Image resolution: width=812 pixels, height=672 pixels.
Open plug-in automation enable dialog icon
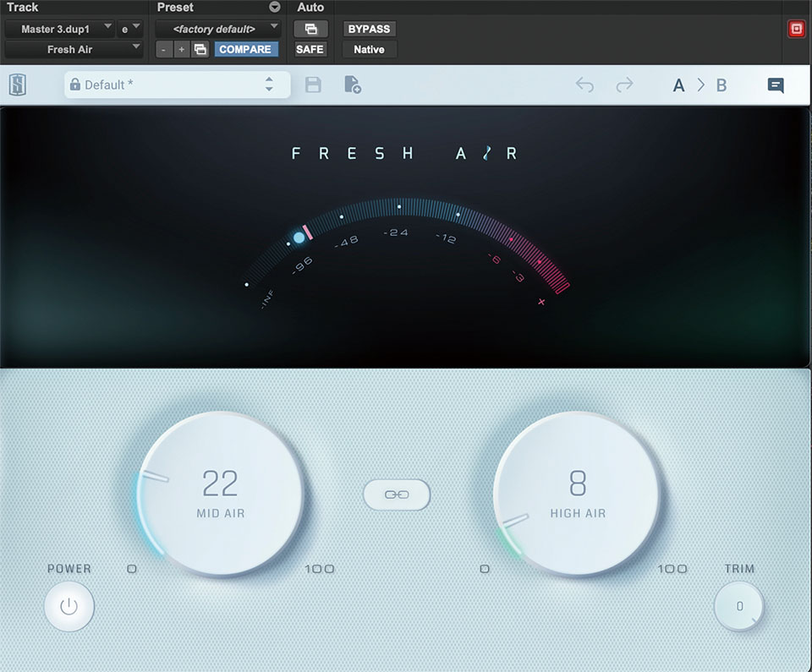310,29
